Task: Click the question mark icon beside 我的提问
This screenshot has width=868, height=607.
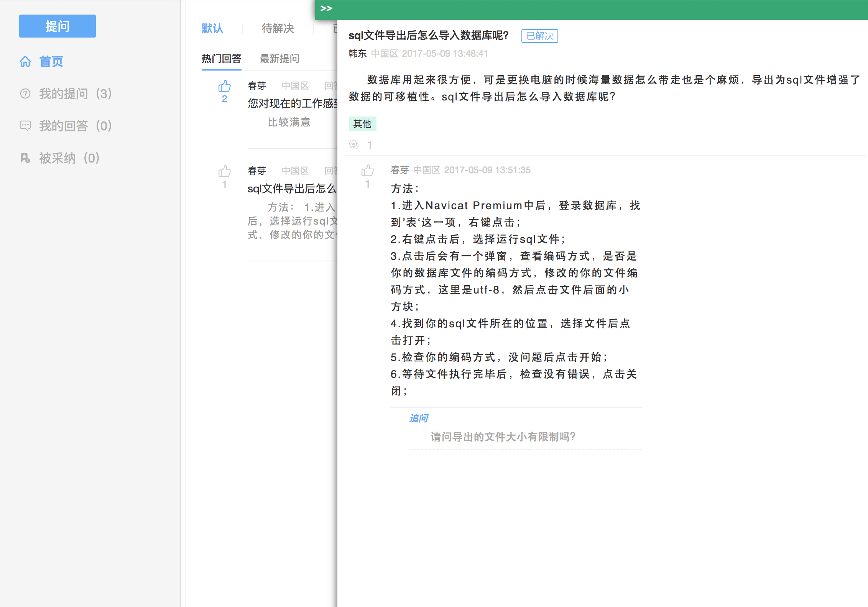Action: tap(25, 94)
